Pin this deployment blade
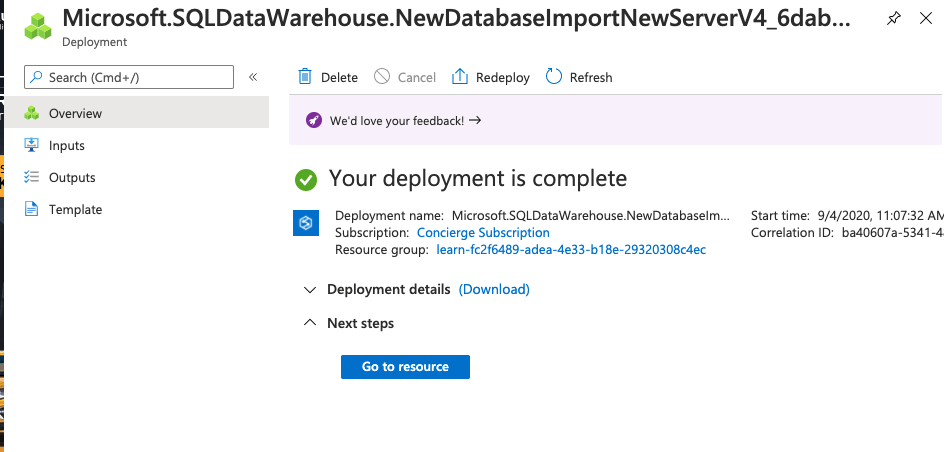Image resolution: width=944 pixels, height=452 pixels. [x=893, y=19]
